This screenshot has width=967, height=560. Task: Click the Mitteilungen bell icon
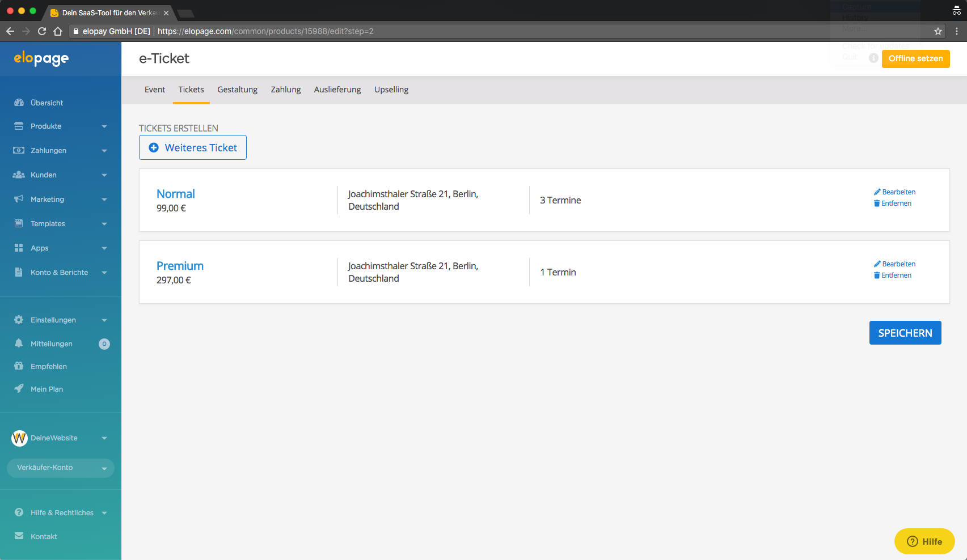(x=19, y=343)
